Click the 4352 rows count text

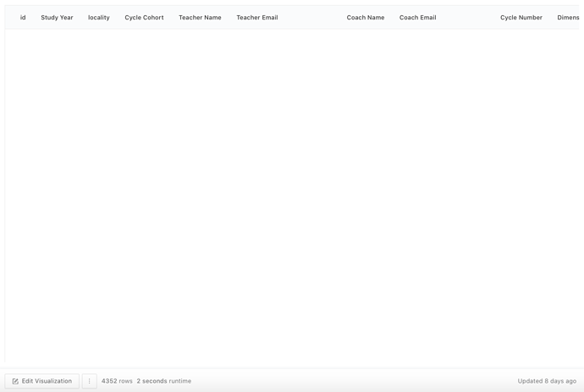[117, 381]
